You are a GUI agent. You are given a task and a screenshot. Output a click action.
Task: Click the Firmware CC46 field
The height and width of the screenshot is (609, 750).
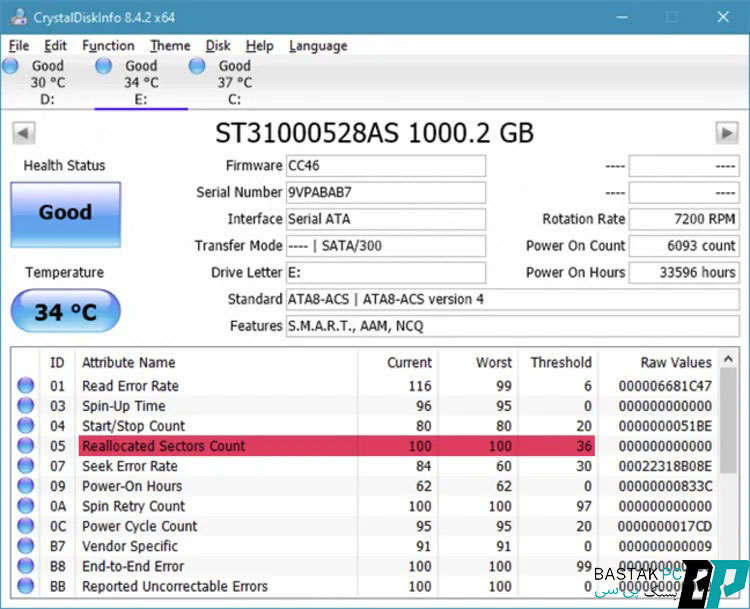click(385, 166)
